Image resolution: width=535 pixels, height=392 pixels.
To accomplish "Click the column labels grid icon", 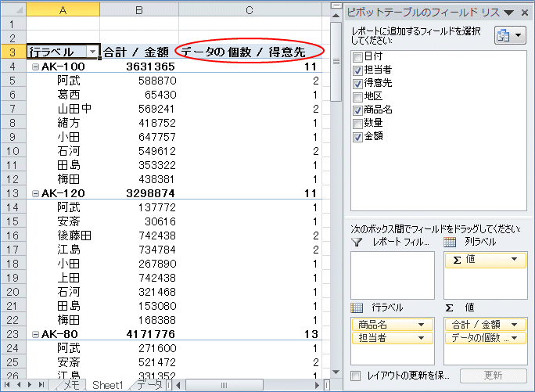I will click(x=450, y=242).
